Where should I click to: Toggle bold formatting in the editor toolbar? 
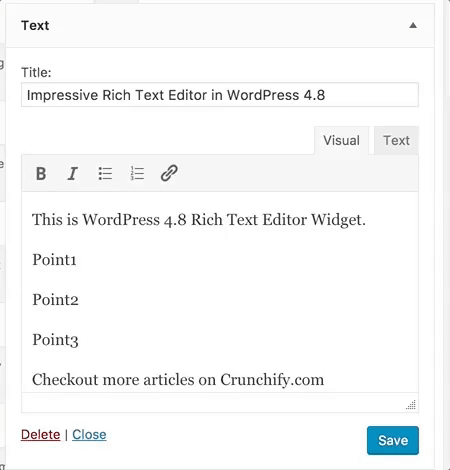tap(41, 173)
